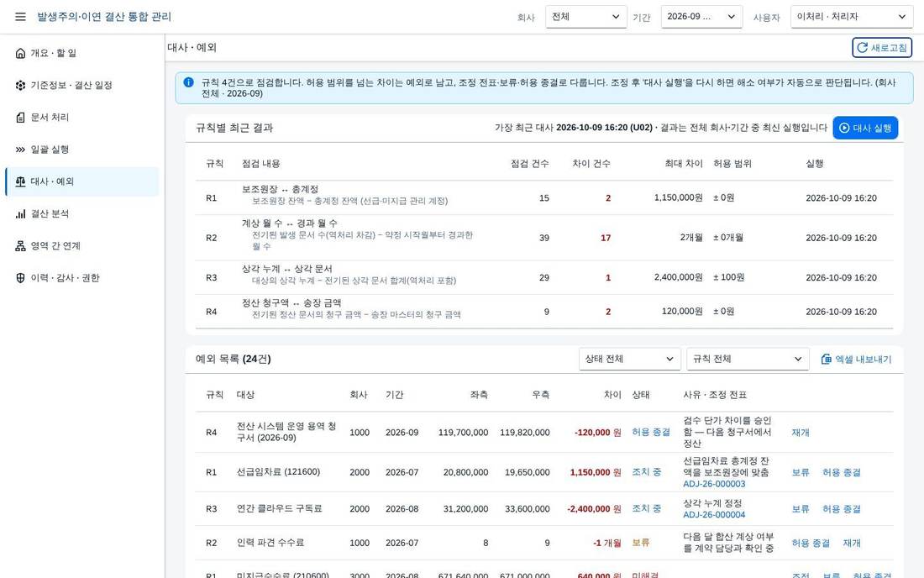This screenshot has width=924, height=578.
Task: Export list with 엑셀 내보내기
Action: (x=856, y=359)
